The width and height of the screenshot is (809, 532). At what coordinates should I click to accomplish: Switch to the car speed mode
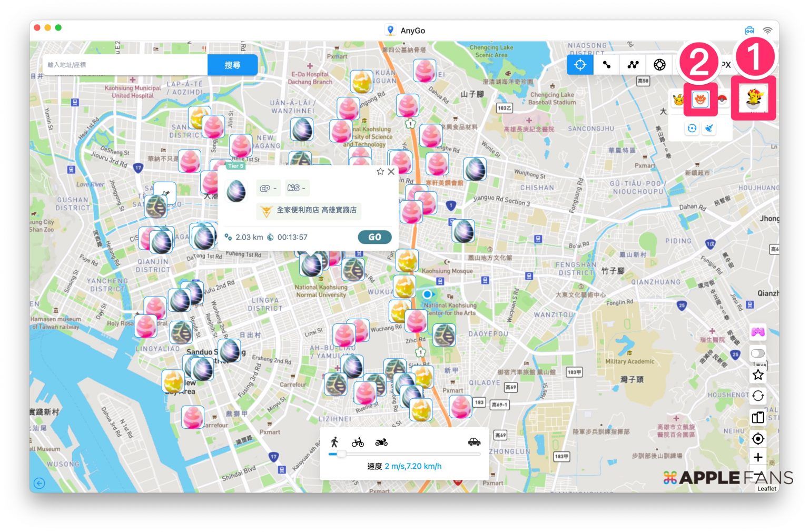tap(474, 442)
